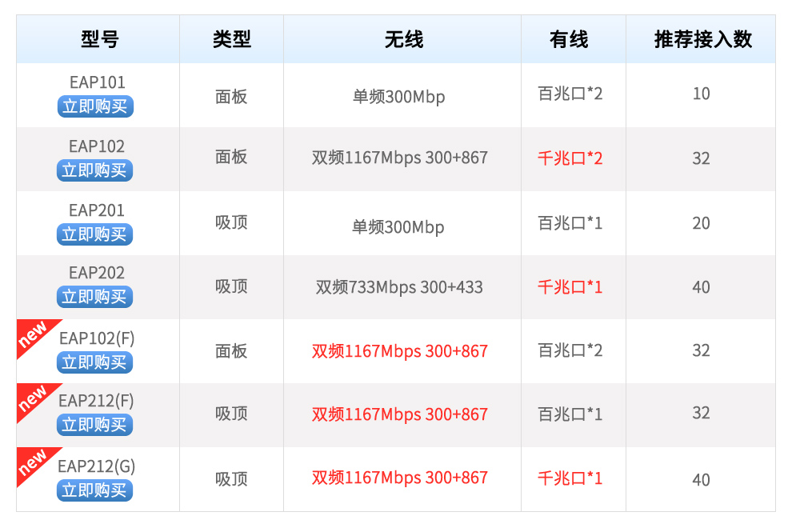Click red 双频1167Mbps 300+867 in EAP212(G) row
This screenshot has width=792, height=532.
tap(399, 478)
